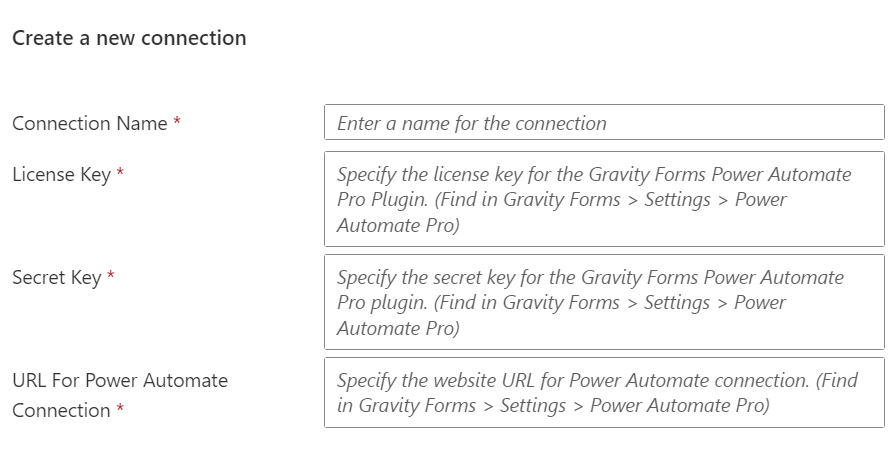Viewport: 893px width, 452px height.
Task: Click "Automate Pro)" ending the Secret Key hint
Action: click(398, 328)
